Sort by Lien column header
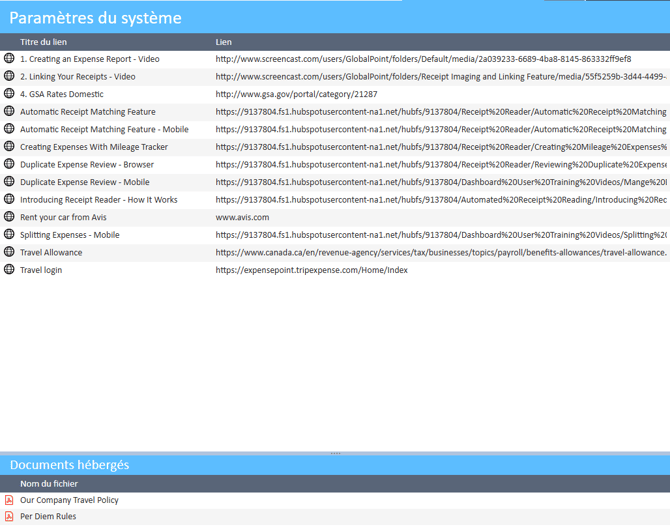The width and height of the screenshot is (670, 529). pos(223,42)
